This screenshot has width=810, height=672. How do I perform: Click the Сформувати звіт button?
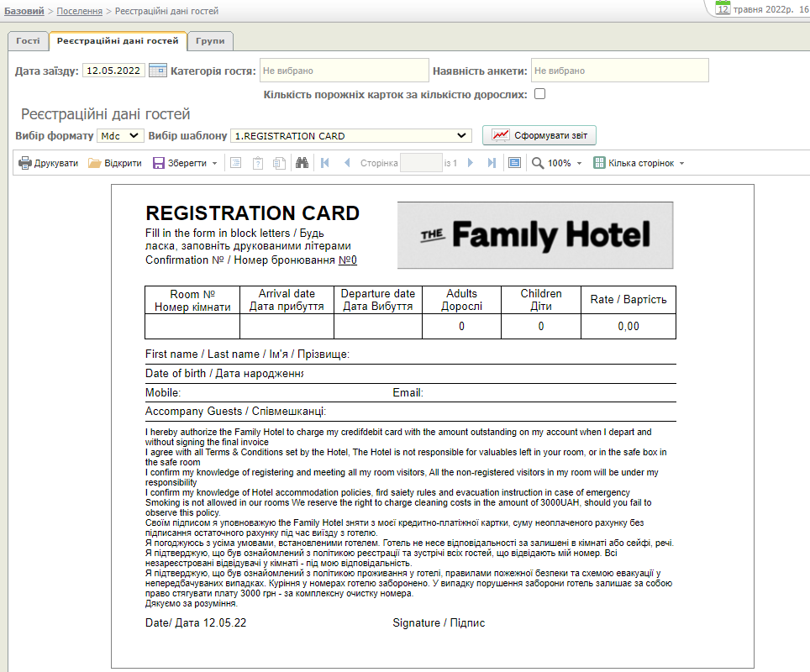[539, 135]
